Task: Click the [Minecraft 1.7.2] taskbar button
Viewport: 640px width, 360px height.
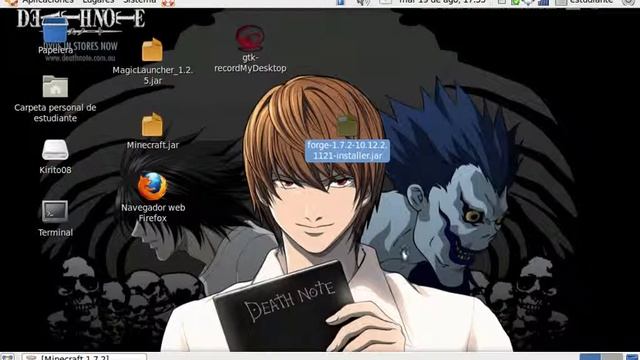Action: (84, 357)
